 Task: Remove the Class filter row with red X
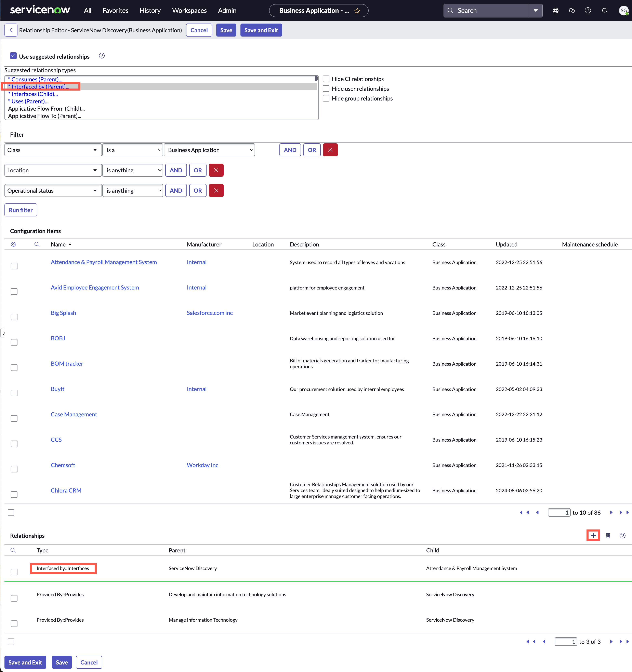click(330, 150)
